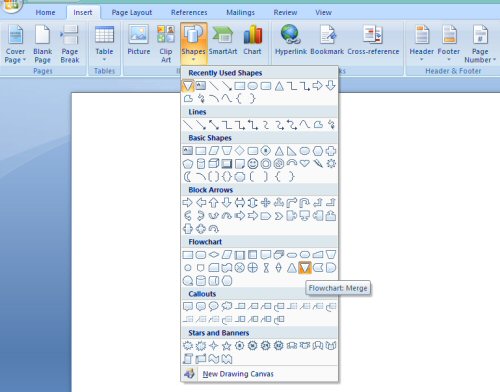
Task: Open the Page Layout tab
Action: [x=132, y=13]
